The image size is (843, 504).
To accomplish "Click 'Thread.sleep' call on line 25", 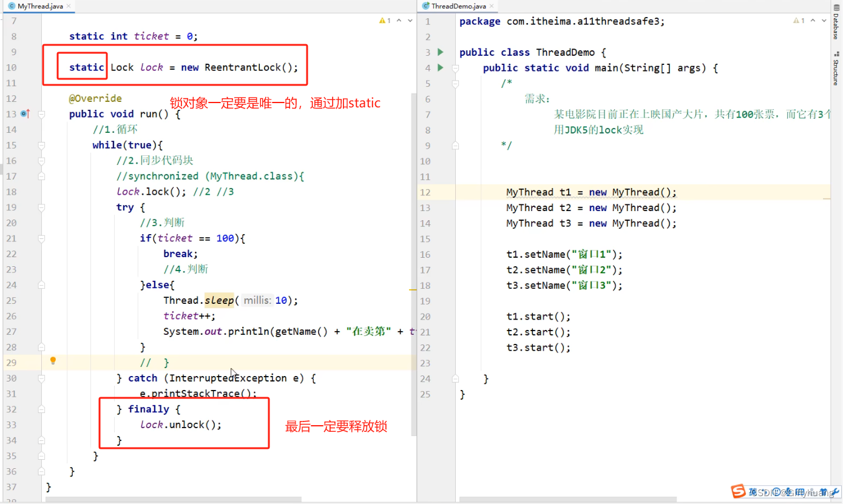I will point(198,301).
